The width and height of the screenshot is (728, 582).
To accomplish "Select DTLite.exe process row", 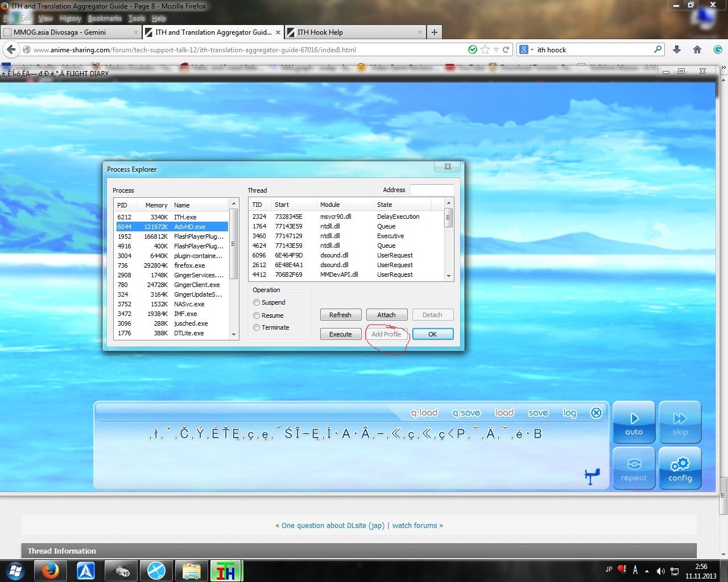I will (172, 333).
